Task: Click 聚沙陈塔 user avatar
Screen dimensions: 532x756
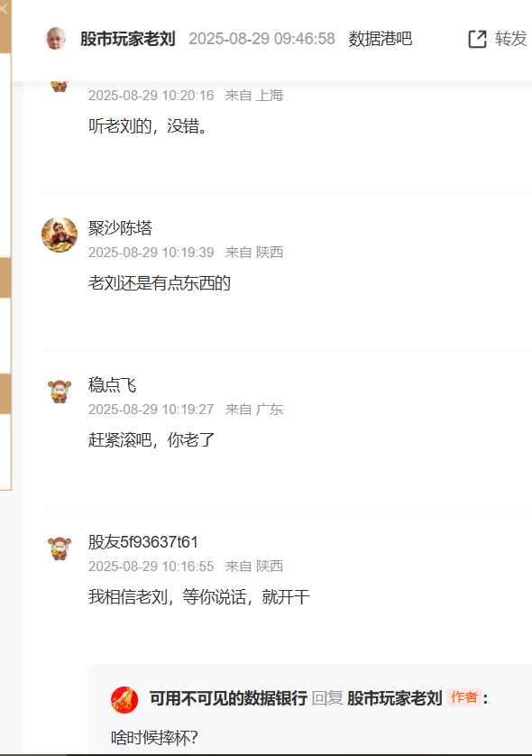Action: [60, 235]
